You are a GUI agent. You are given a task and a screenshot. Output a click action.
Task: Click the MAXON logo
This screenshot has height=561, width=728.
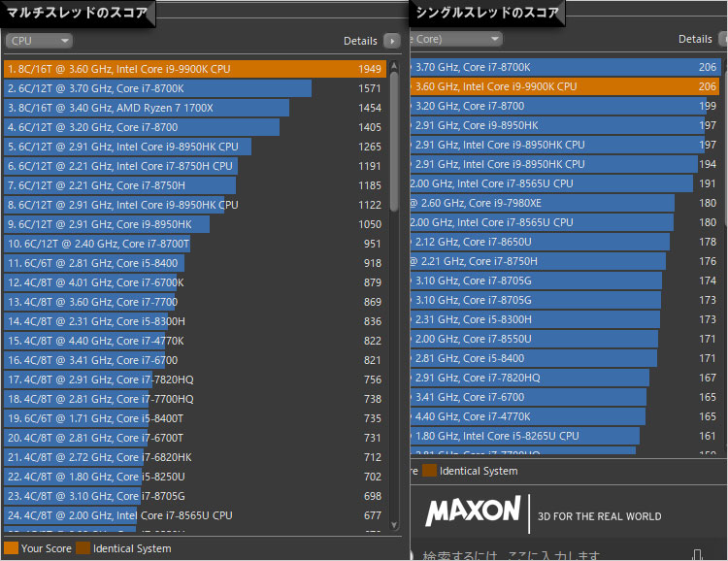[473, 511]
